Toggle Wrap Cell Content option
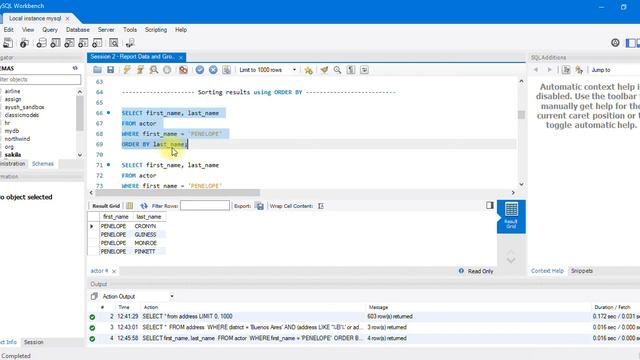 pyautogui.click(x=321, y=206)
